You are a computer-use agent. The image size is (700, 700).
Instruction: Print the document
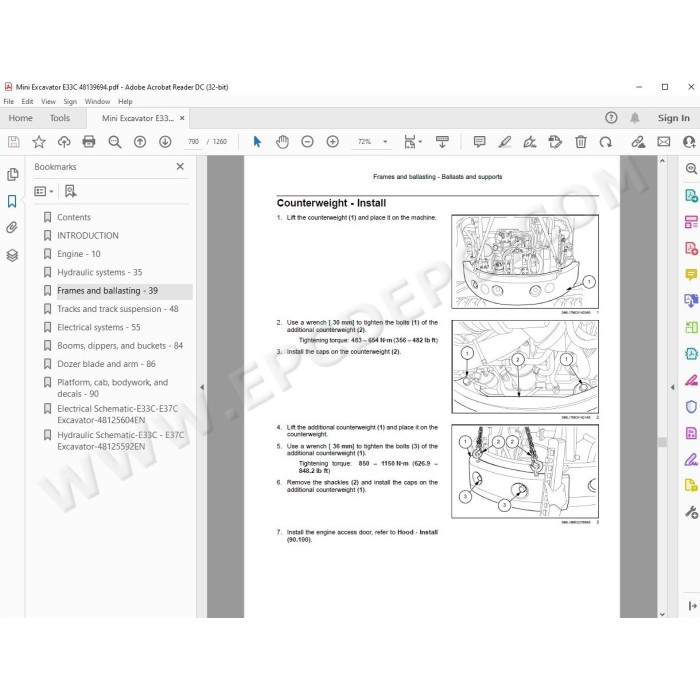click(x=89, y=142)
